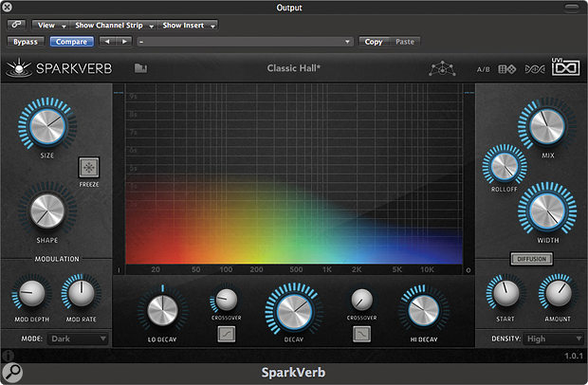588x385 pixels.
Task: Click the Mix knob
Action: [547, 126]
